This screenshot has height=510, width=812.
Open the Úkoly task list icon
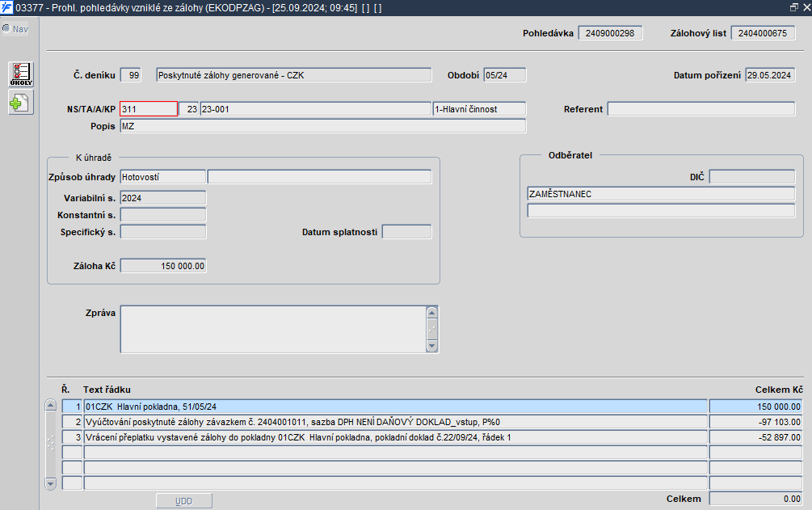point(21,74)
